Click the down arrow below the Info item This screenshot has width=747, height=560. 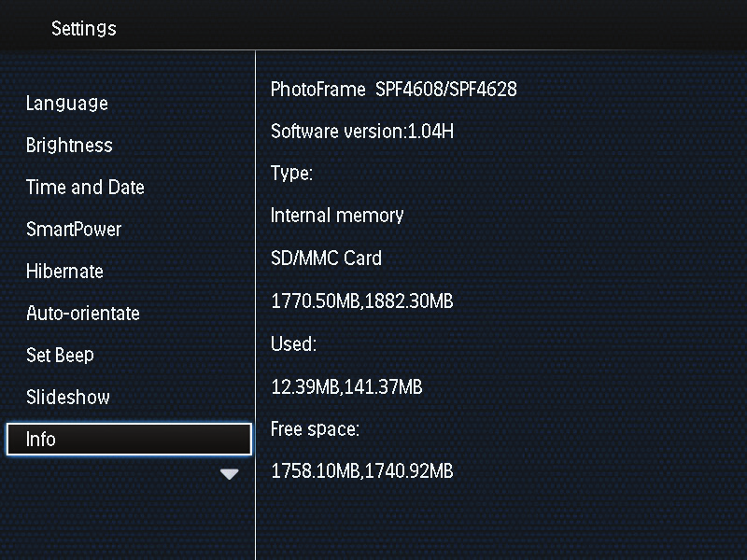[229, 474]
